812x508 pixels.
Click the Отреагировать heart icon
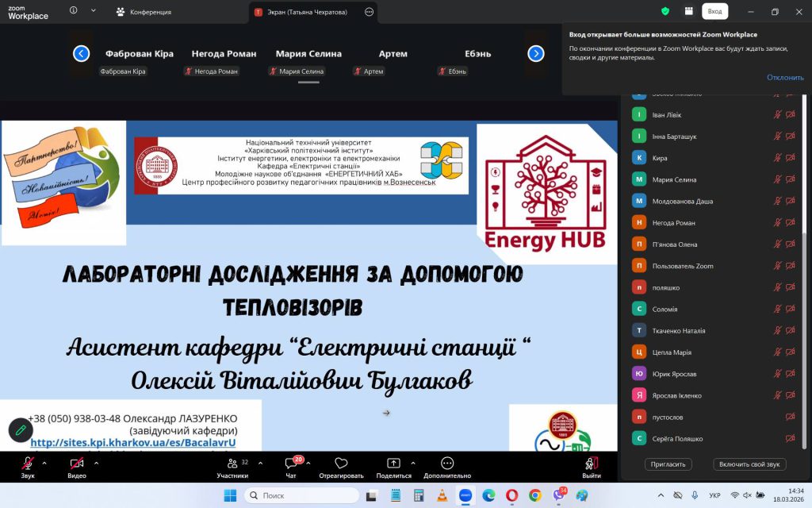coord(341,464)
